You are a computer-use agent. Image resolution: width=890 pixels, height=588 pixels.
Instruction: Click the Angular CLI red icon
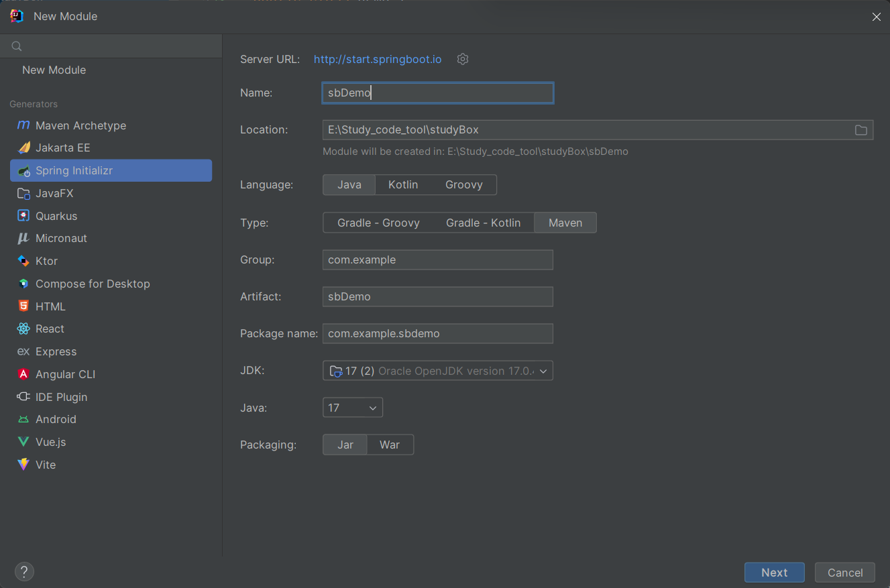coord(23,374)
